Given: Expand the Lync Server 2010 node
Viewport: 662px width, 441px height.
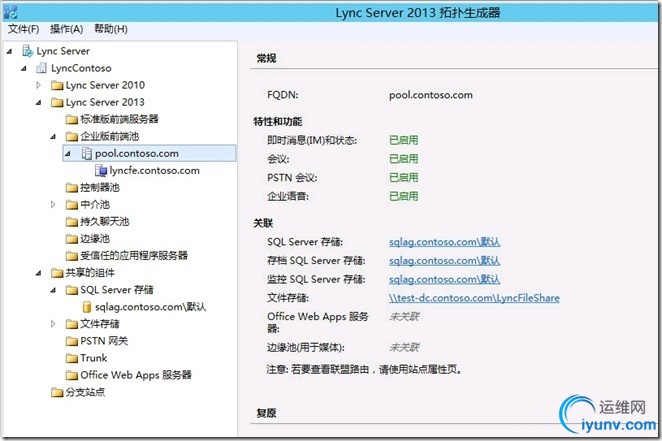Looking at the screenshot, I should (38, 85).
